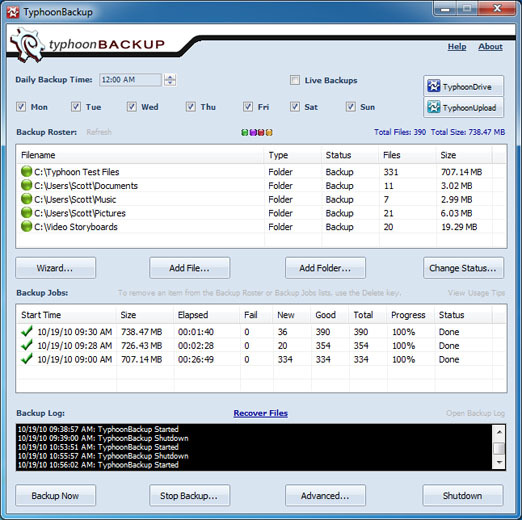This screenshot has height=520, width=522.
Task: Select the C:\Video Storyboards row
Action: tap(261, 226)
